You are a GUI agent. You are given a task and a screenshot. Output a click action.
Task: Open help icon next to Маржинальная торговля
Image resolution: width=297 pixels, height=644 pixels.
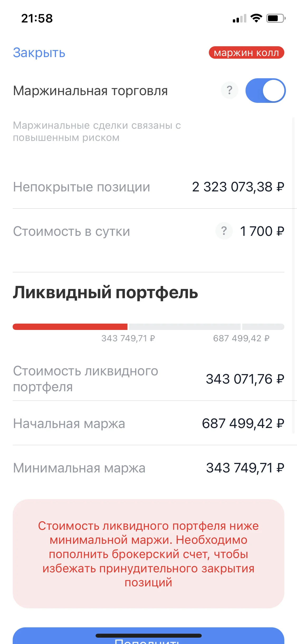coord(229,90)
